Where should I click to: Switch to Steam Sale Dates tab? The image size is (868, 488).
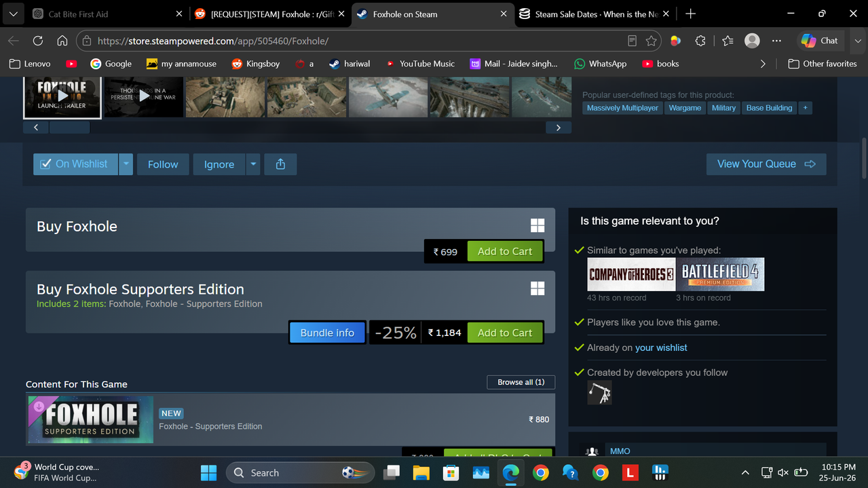click(x=594, y=14)
